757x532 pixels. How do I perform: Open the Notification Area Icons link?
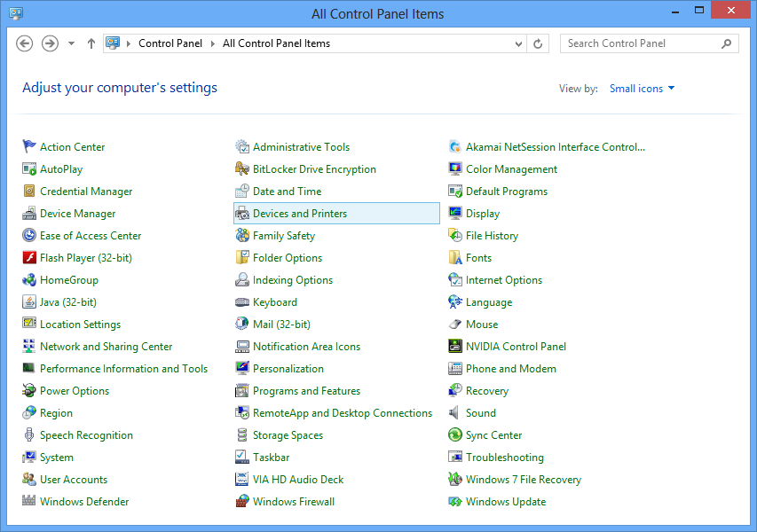click(306, 347)
